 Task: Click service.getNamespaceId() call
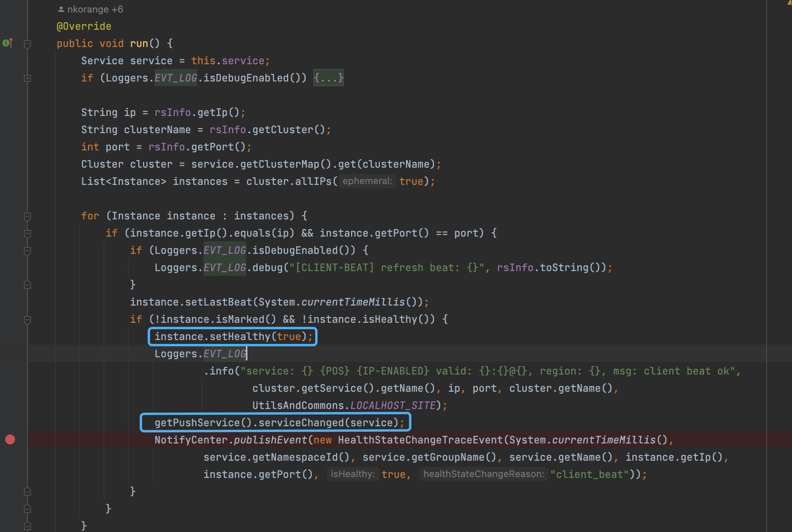(276, 457)
